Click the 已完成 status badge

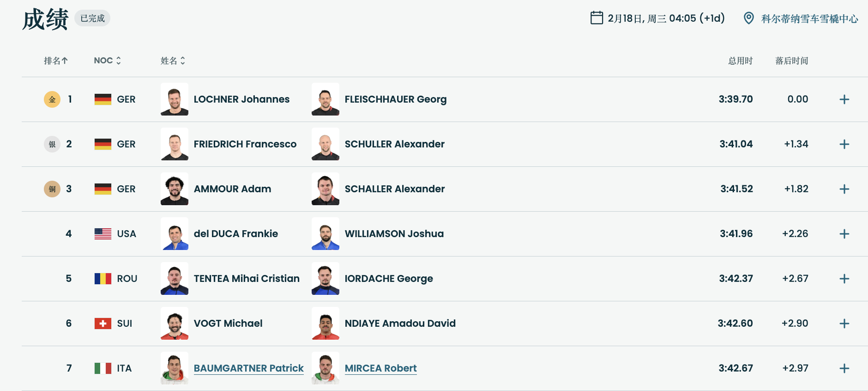click(x=92, y=18)
